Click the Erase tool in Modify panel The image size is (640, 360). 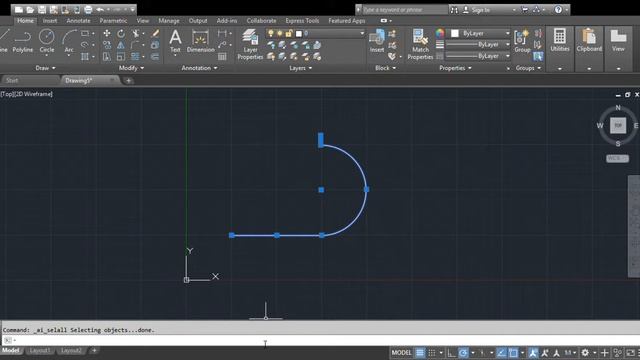(x=155, y=33)
